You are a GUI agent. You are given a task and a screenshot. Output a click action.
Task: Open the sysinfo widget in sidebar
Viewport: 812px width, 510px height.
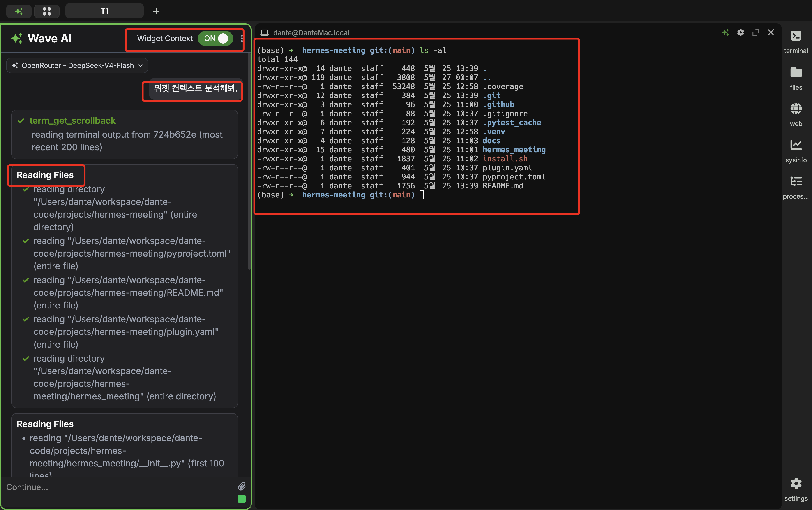click(796, 151)
